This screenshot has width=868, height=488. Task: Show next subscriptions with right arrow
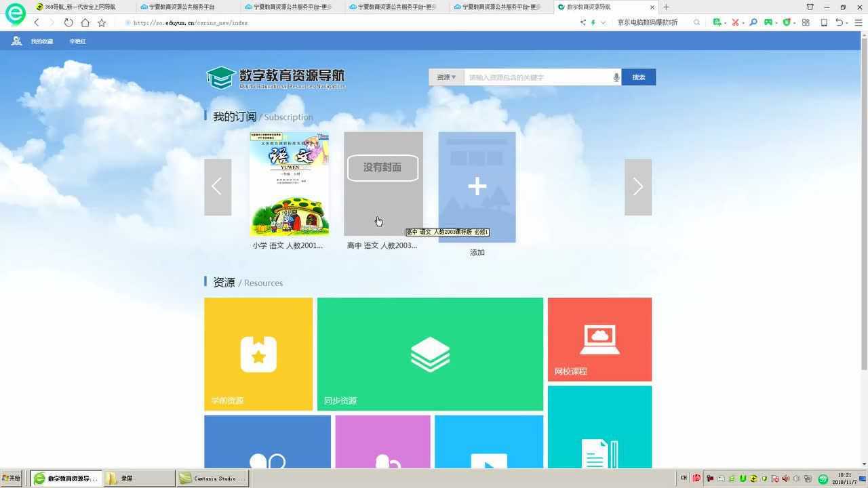[x=638, y=187]
